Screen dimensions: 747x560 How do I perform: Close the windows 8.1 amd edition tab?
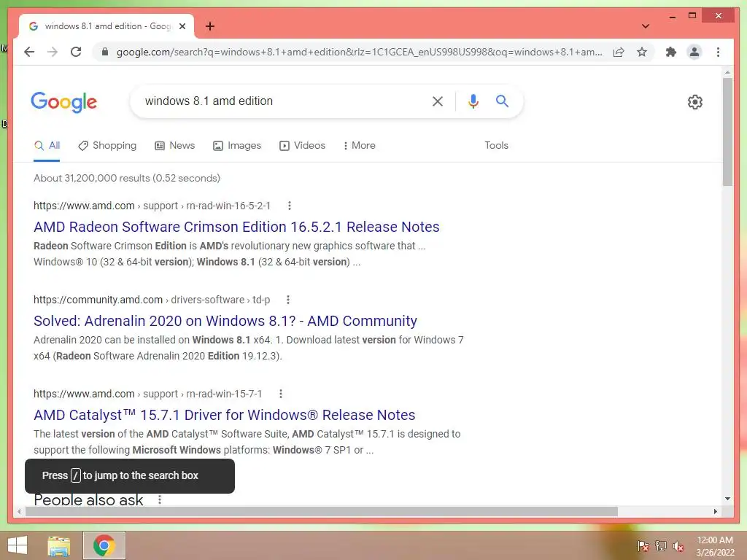pos(182,26)
